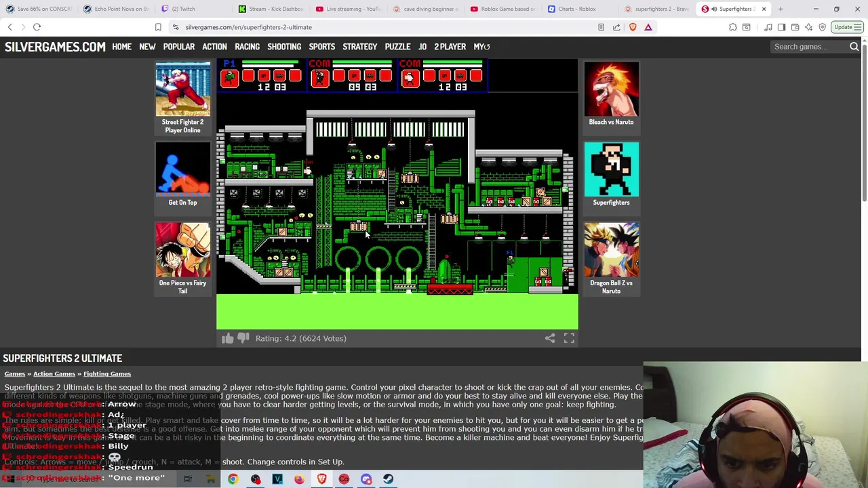The width and height of the screenshot is (868, 488).
Task: Open the SHOOTING category
Action: (x=284, y=47)
